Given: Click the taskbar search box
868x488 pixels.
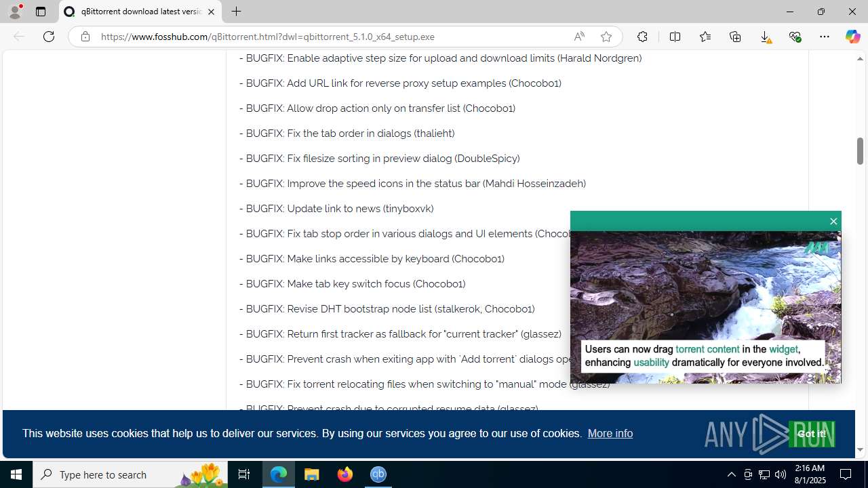Looking at the screenshot, I should tap(130, 474).
